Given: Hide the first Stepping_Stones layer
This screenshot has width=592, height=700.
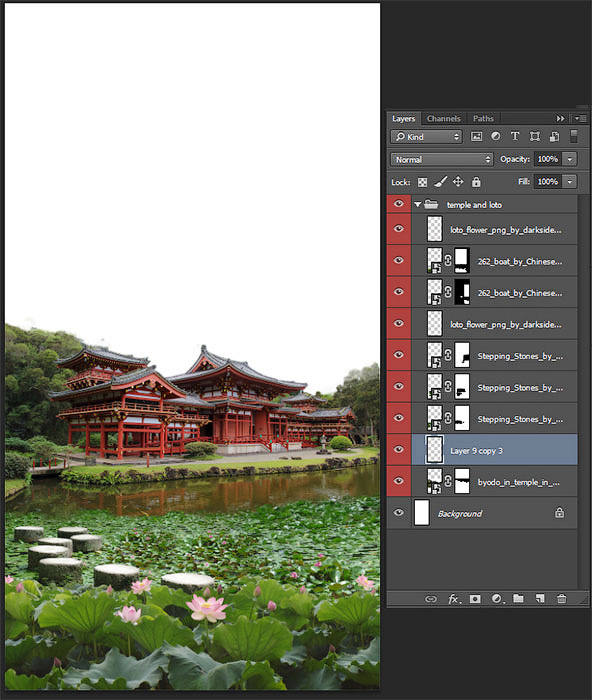Looking at the screenshot, I should (399, 355).
